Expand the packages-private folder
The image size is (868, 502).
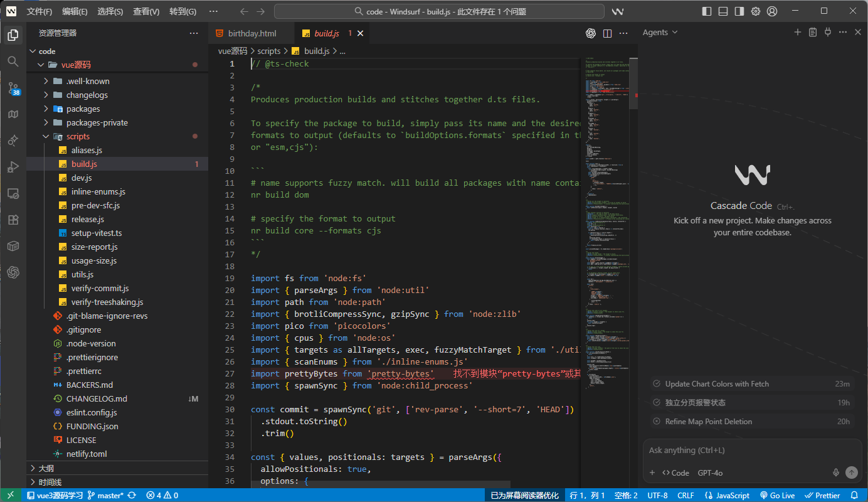[x=46, y=122]
